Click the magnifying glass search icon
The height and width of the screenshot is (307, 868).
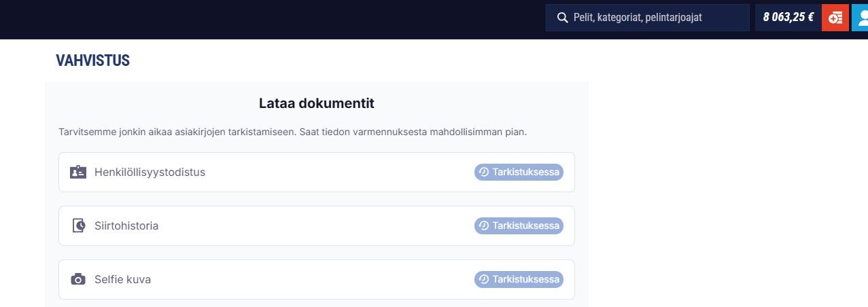(x=562, y=18)
